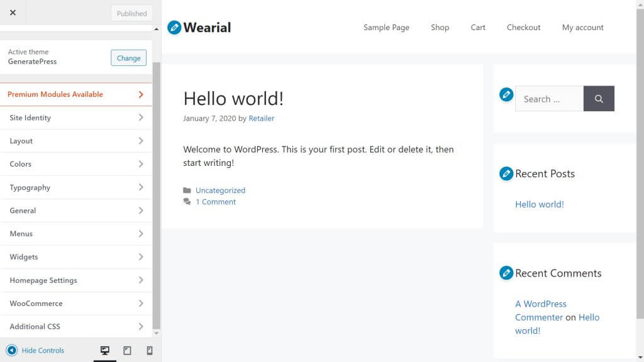Open My account page
This screenshot has height=362, width=644.
tap(583, 28)
